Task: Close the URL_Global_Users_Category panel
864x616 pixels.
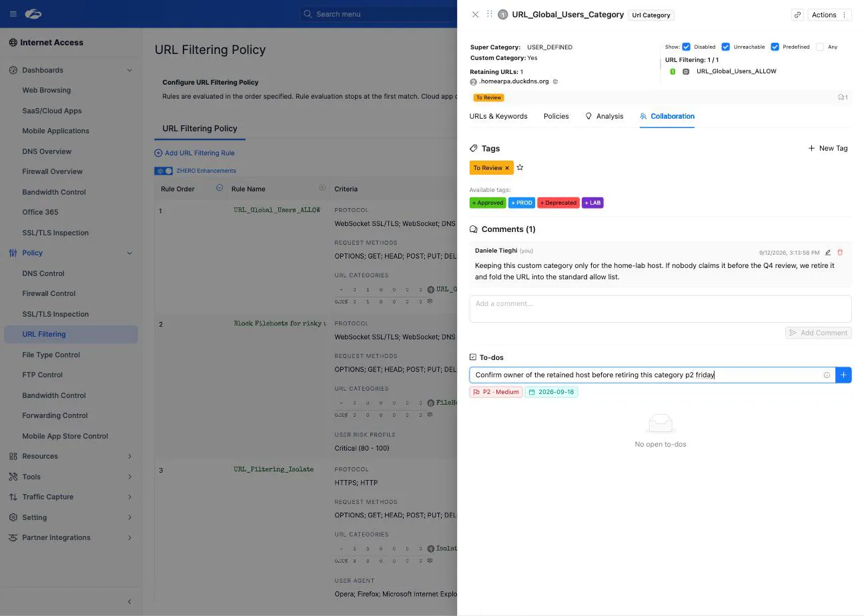Action: point(475,14)
